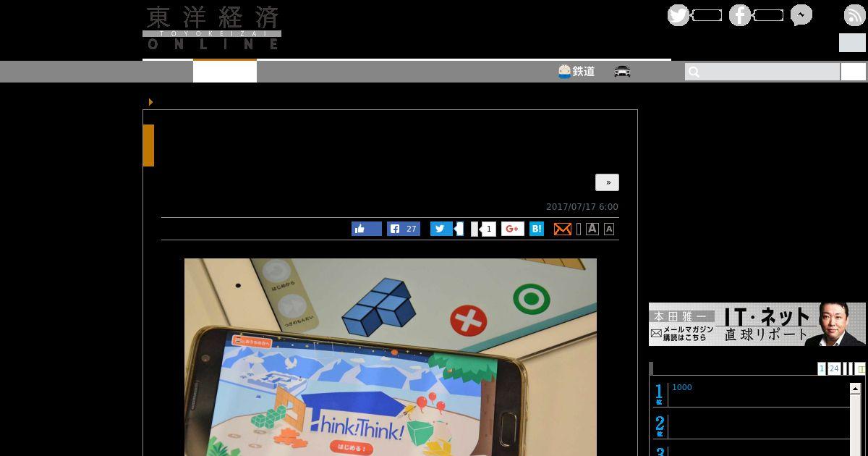The height and width of the screenshot is (456, 868).
Task: Open the header Messenger chat bubble icon
Action: click(x=801, y=15)
